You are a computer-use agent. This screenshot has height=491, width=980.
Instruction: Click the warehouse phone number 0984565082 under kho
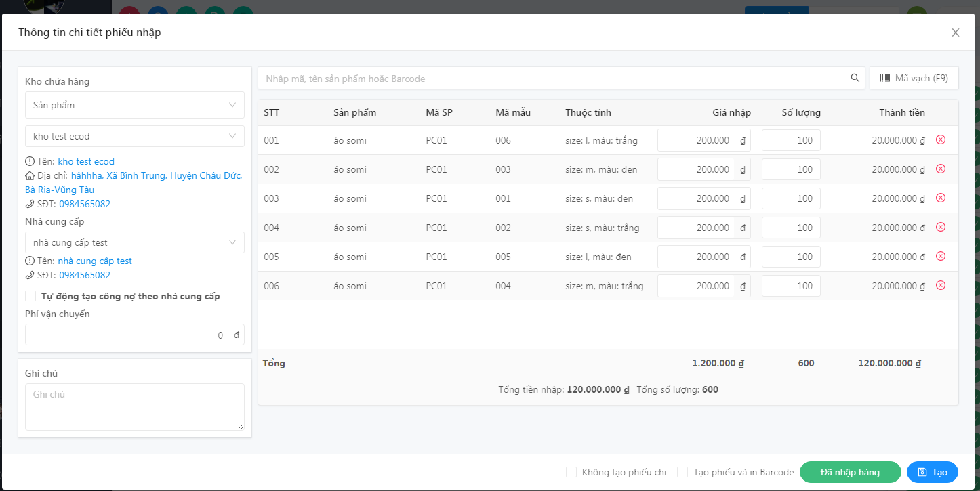[x=85, y=204]
